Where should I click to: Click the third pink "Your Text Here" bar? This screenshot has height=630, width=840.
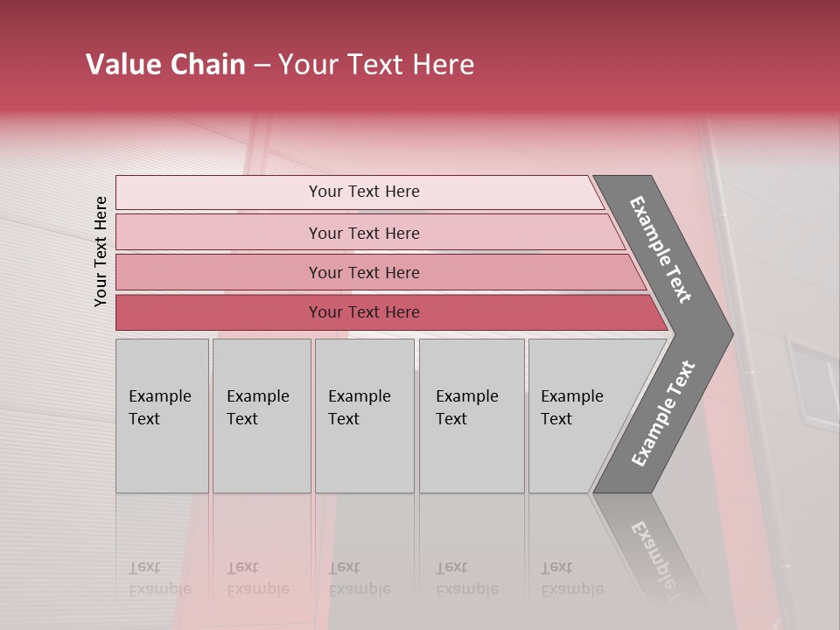[x=364, y=272]
